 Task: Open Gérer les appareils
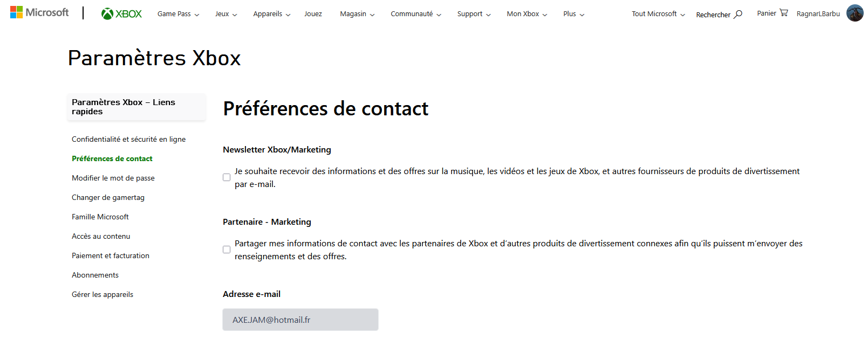point(102,294)
